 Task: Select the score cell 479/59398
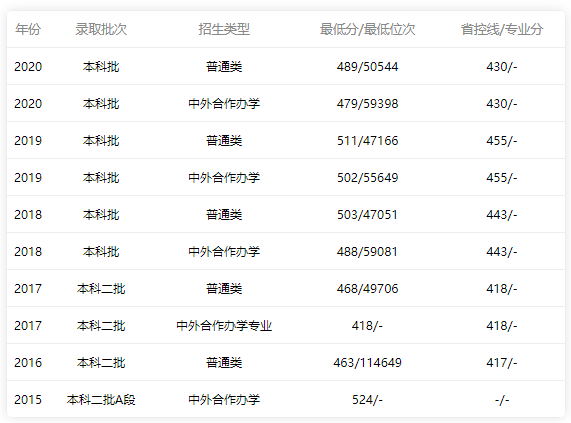(367, 104)
